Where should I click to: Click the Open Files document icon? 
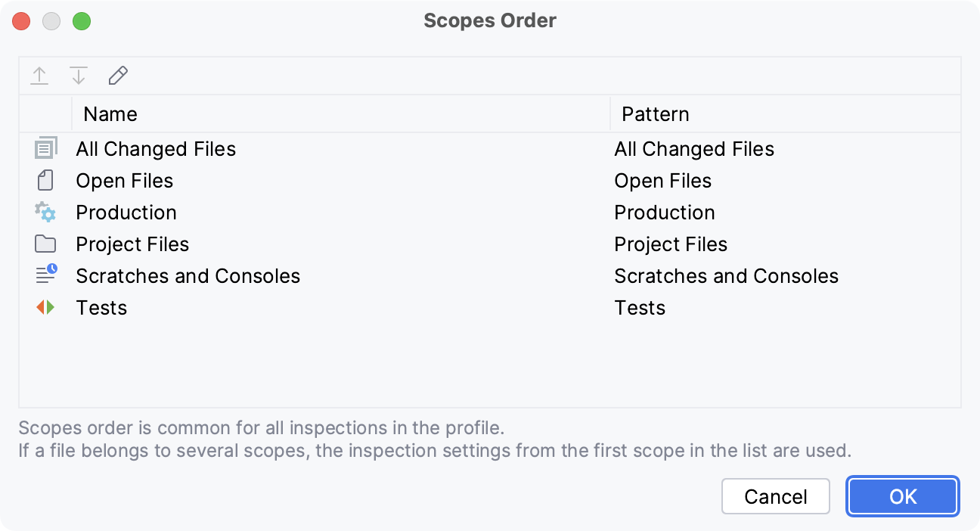(45, 180)
